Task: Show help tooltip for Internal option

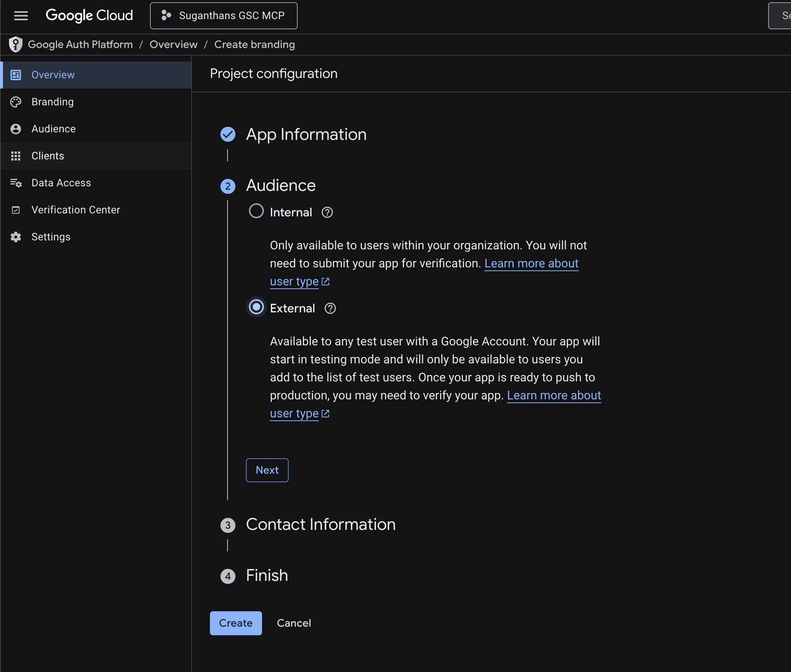Action: [x=327, y=212]
